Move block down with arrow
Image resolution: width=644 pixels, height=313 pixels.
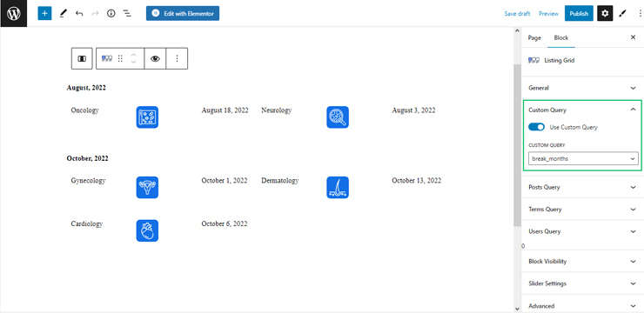point(133,63)
